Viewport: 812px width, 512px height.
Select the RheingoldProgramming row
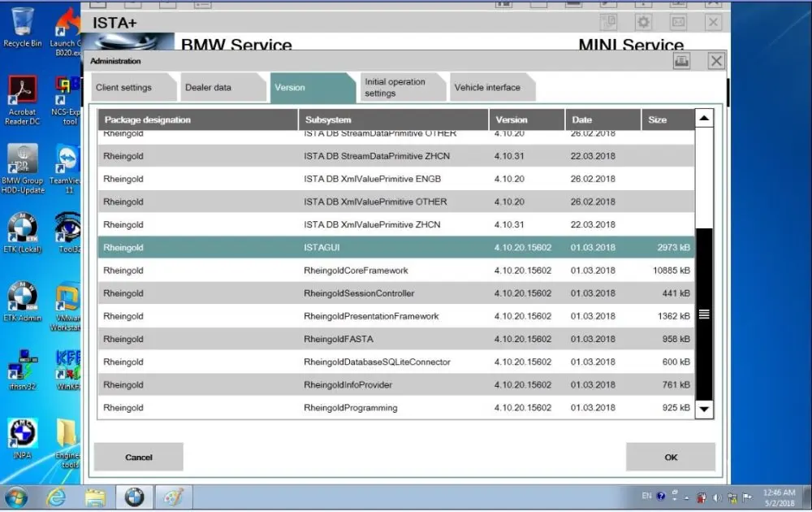[x=396, y=407]
